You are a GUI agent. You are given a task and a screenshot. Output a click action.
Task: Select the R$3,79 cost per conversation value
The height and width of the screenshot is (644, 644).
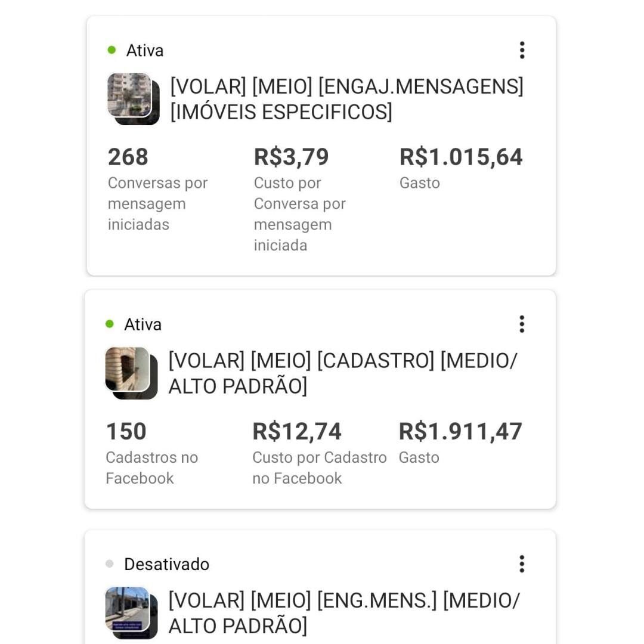coord(291,157)
